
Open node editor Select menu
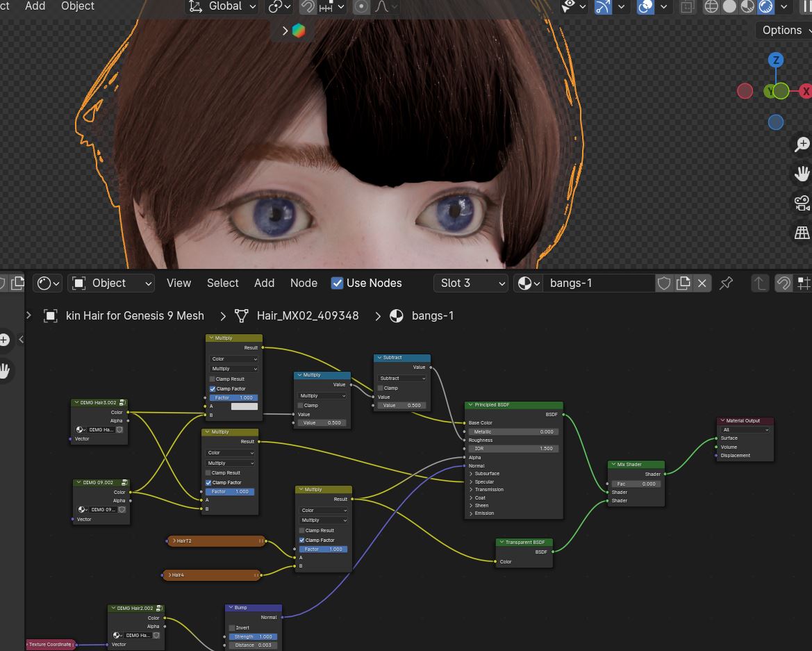point(223,283)
